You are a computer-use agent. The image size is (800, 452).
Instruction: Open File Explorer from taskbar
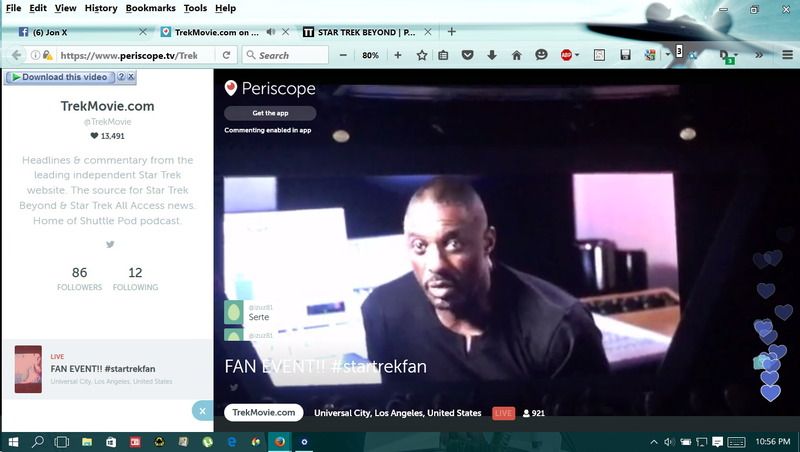pos(87,442)
